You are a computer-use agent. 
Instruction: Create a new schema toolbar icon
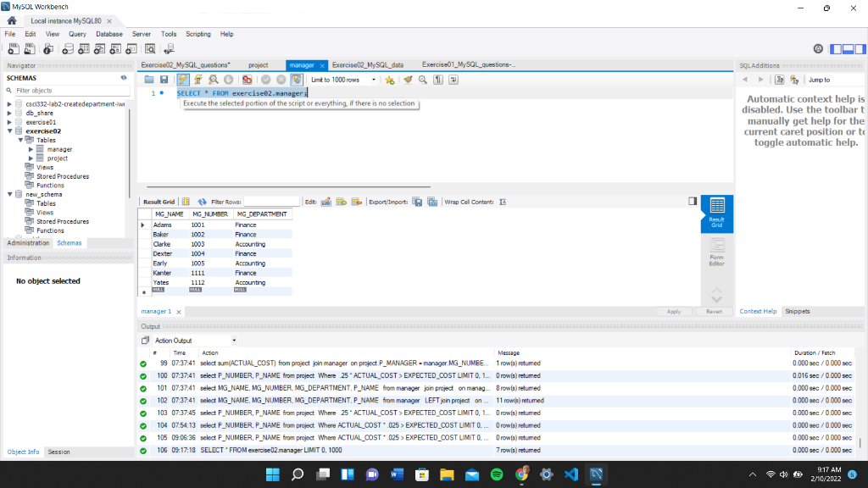coord(68,49)
